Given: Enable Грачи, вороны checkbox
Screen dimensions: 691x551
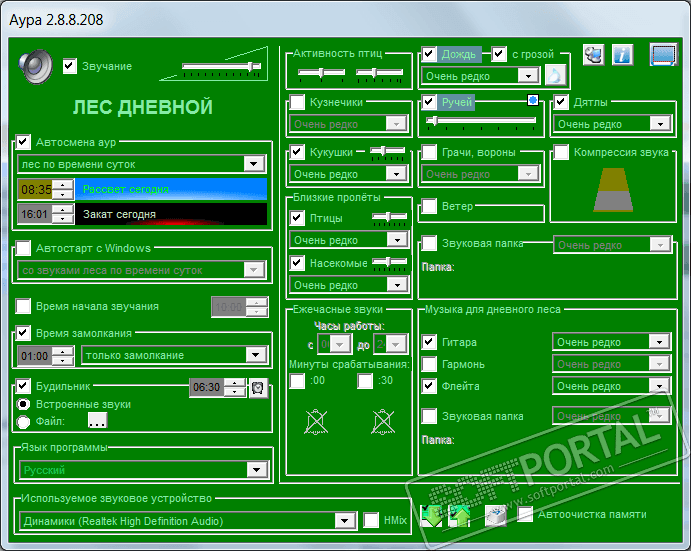Looking at the screenshot, I should click(x=429, y=152).
